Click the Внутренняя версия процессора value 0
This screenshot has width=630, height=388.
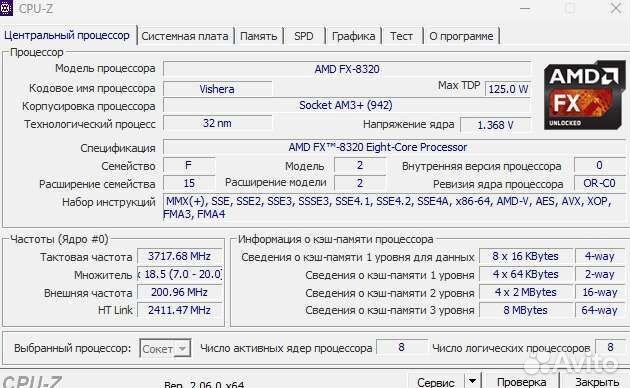pos(599,165)
